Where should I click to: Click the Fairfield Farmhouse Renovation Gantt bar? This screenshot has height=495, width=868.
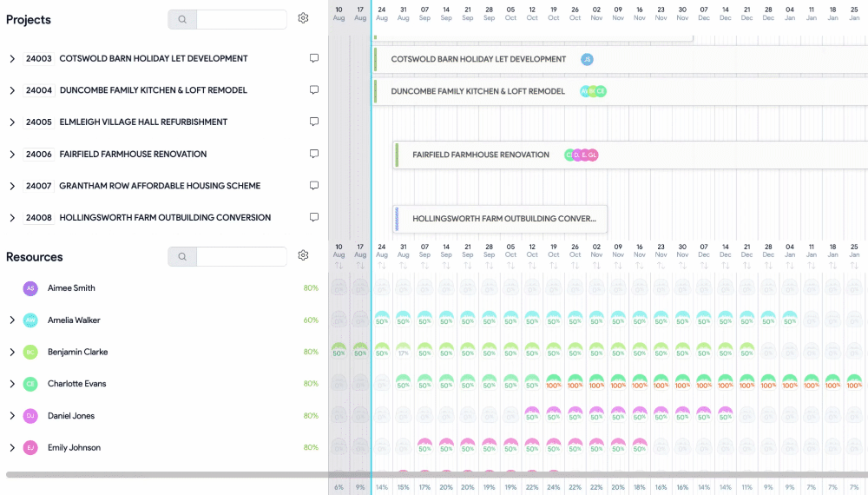pos(480,155)
